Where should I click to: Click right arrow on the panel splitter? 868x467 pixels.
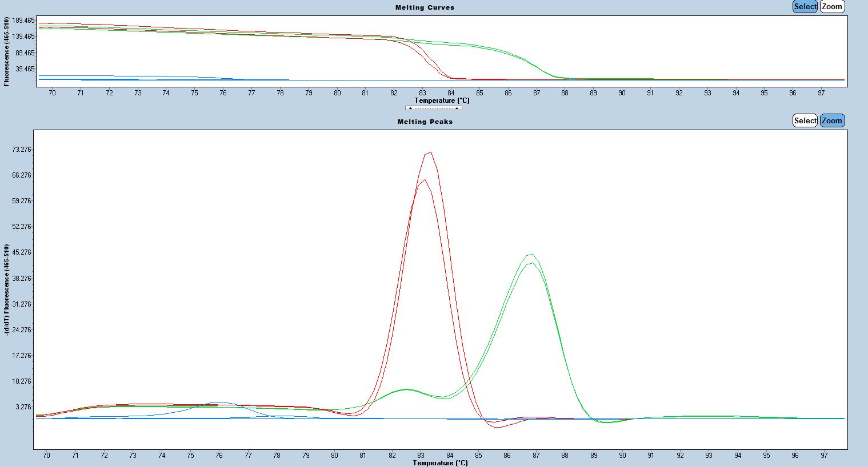pos(457,108)
